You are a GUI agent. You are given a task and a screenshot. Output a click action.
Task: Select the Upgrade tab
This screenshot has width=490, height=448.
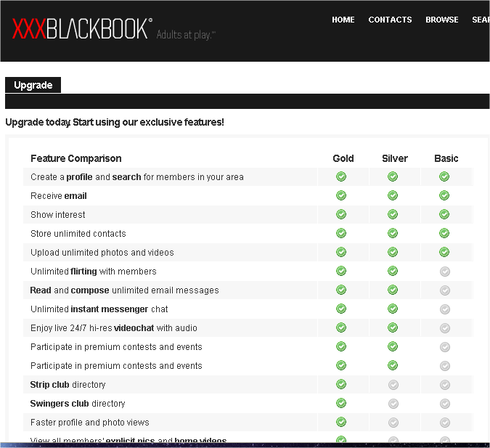33,85
